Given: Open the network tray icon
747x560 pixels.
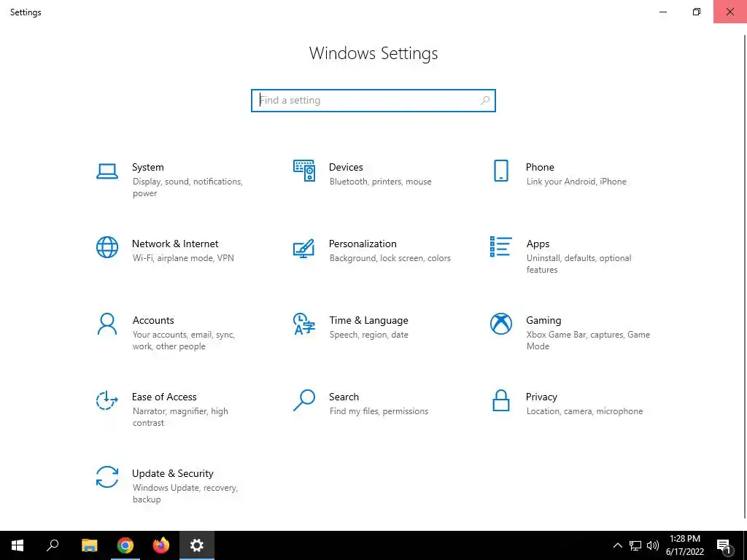Looking at the screenshot, I should coord(635,545).
